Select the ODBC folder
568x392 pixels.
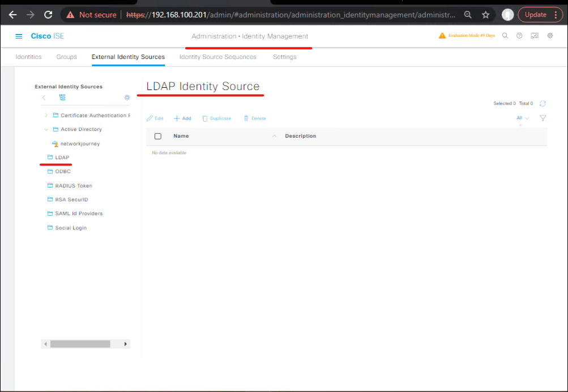pyautogui.click(x=59, y=172)
